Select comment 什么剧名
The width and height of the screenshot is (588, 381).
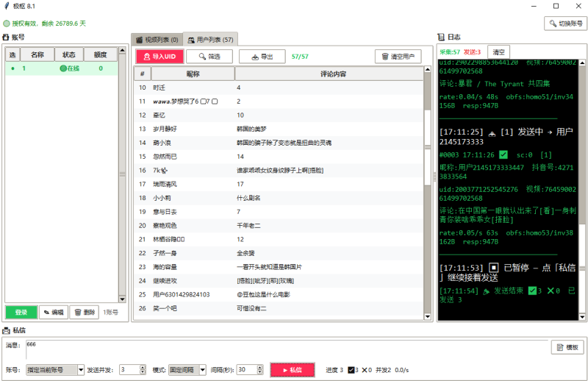[248, 198]
